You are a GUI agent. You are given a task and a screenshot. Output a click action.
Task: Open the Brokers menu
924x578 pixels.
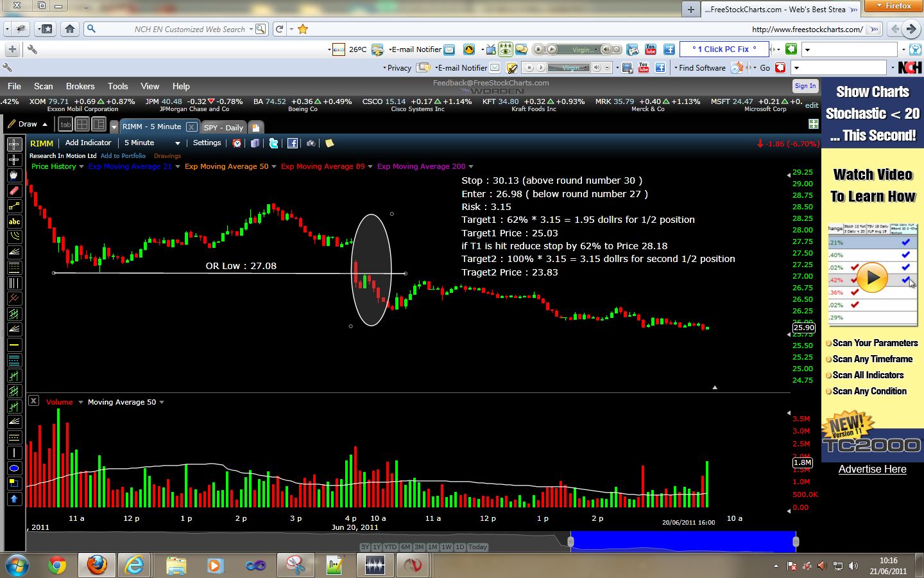(80, 86)
